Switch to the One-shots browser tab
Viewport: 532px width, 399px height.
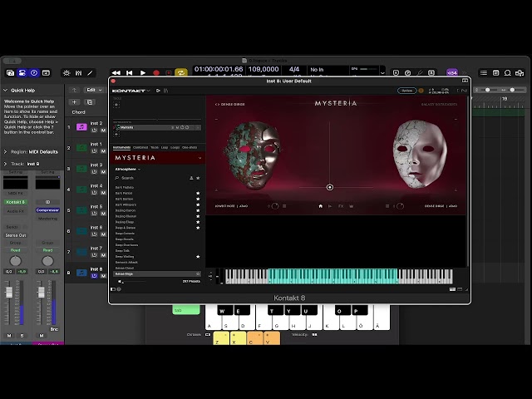tap(190, 148)
